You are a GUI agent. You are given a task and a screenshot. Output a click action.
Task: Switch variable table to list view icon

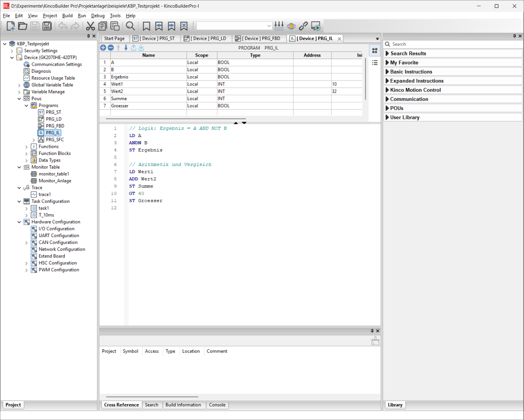click(x=375, y=63)
